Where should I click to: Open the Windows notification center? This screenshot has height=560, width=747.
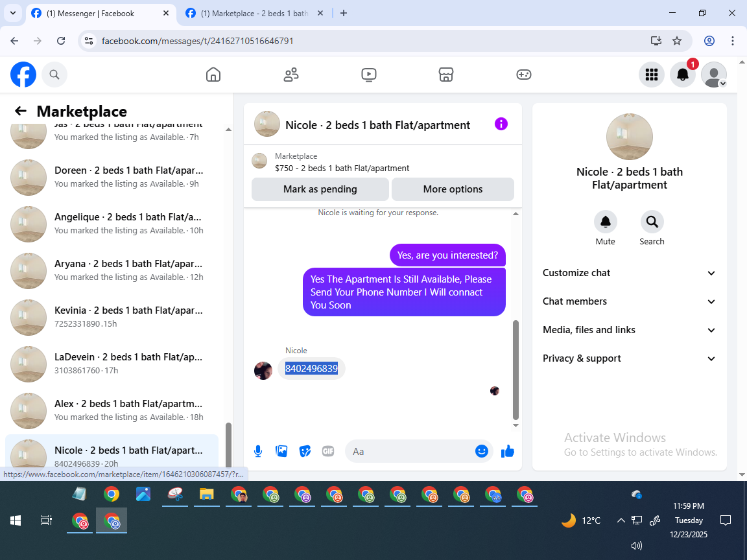pos(726,520)
